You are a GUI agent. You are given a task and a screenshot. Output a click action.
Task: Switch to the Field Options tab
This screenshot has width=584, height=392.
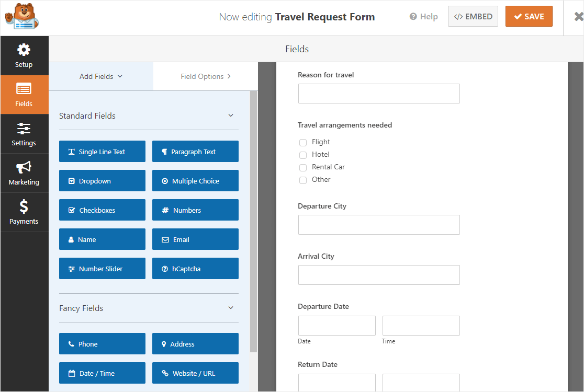(206, 76)
